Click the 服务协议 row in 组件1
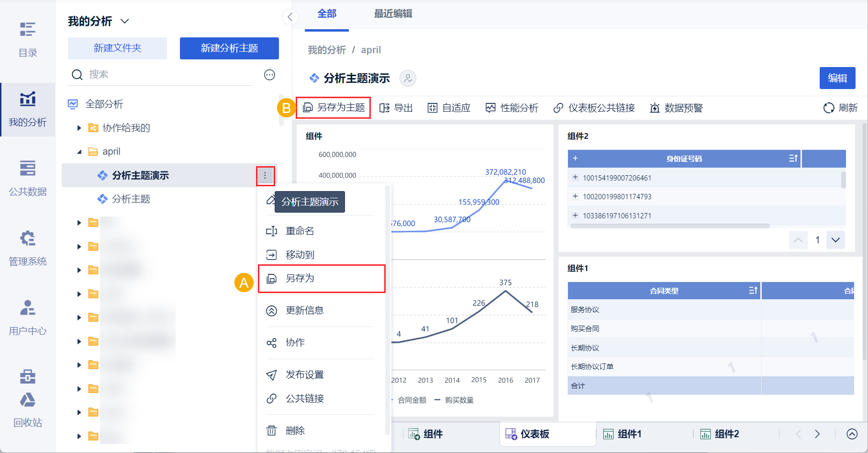Viewport: 868px width, 453px height. tap(711, 310)
